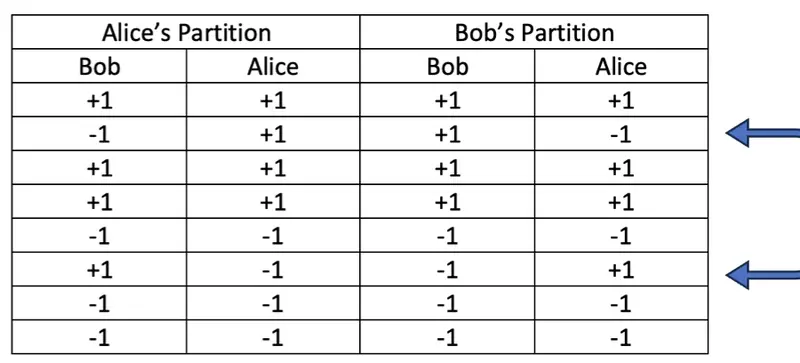This screenshot has height=363, width=800.
Task: Click the Alice column header under Bob's Partition
Action: [x=621, y=66]
